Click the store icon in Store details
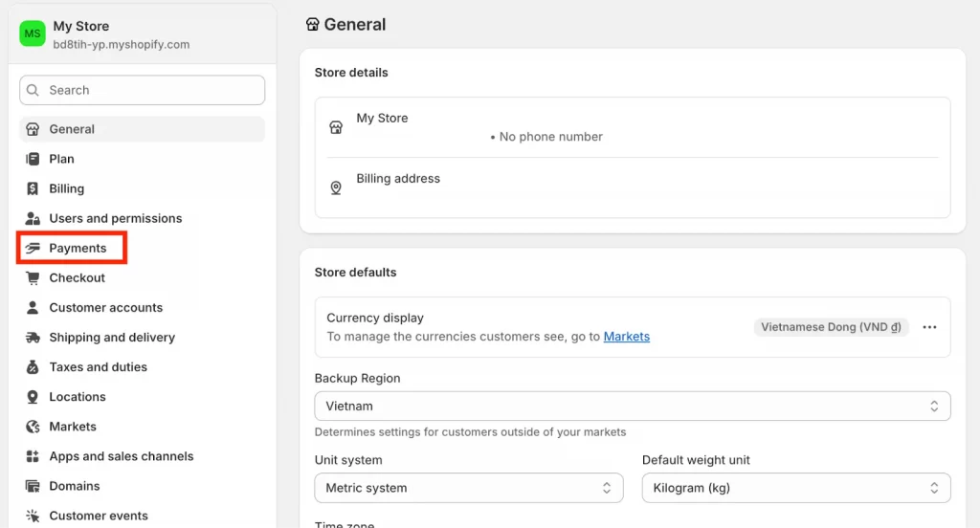 pos(336,127)
